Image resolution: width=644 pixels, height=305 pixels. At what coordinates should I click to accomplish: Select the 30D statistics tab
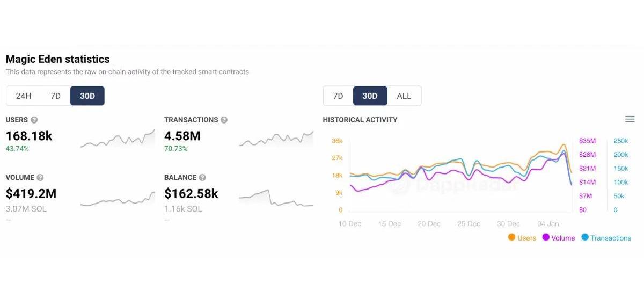click(x=87, y=96)
